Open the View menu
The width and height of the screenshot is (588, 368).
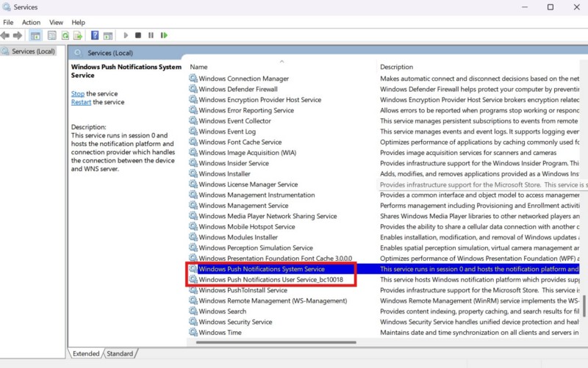click(56, 22)
